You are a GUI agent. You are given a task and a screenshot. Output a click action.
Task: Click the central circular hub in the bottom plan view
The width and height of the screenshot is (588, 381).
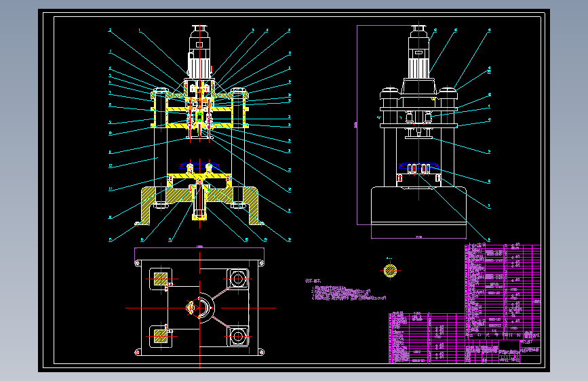click(201, 308)
